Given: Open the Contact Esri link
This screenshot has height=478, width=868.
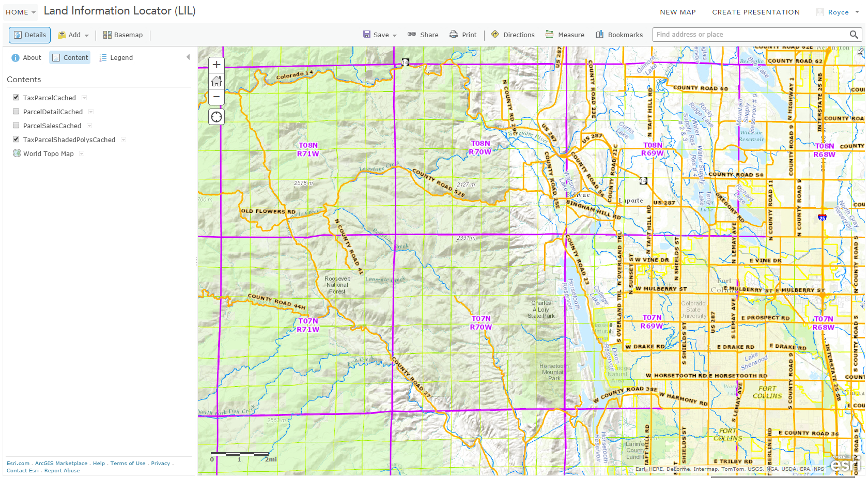Looking at the screenshot, I should coord(23,471).
